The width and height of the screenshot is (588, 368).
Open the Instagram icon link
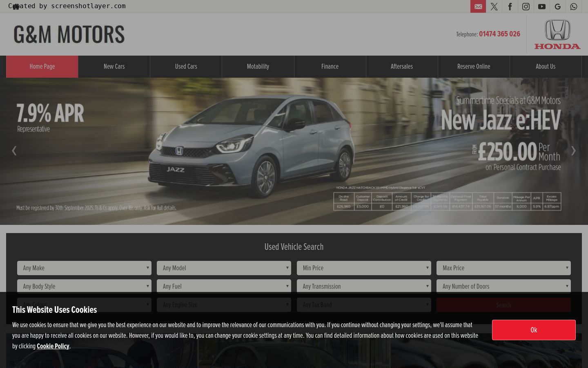526,7
